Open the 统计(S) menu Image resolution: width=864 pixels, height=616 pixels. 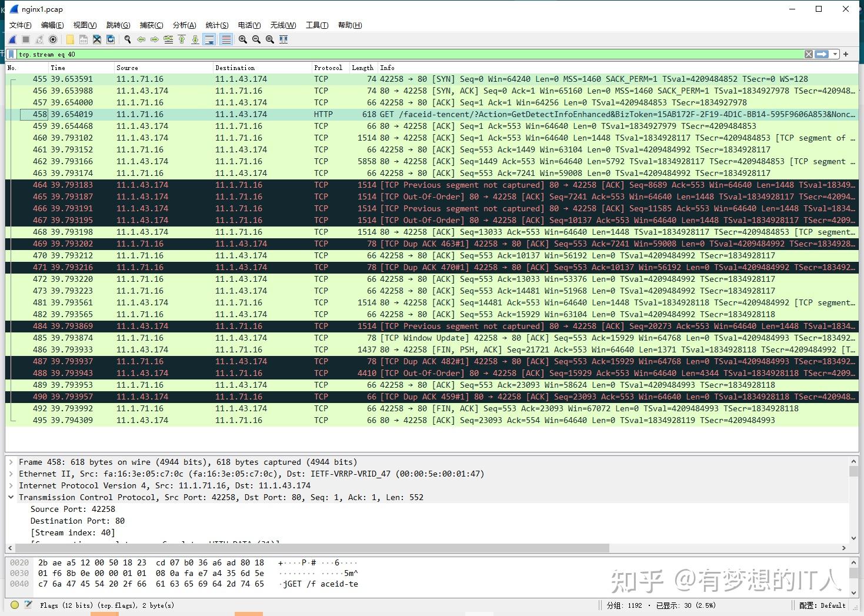point(217,25)
